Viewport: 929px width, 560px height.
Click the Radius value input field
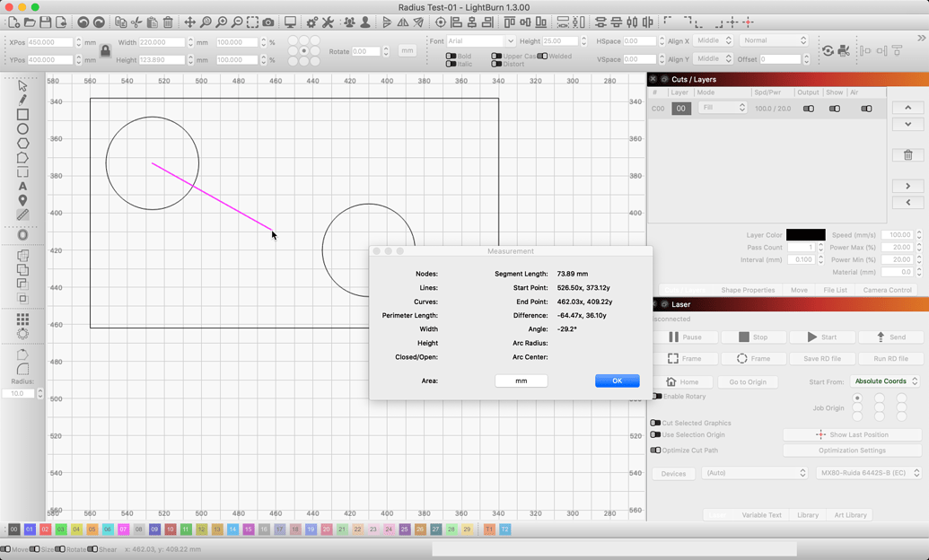(x=20, y=393)
